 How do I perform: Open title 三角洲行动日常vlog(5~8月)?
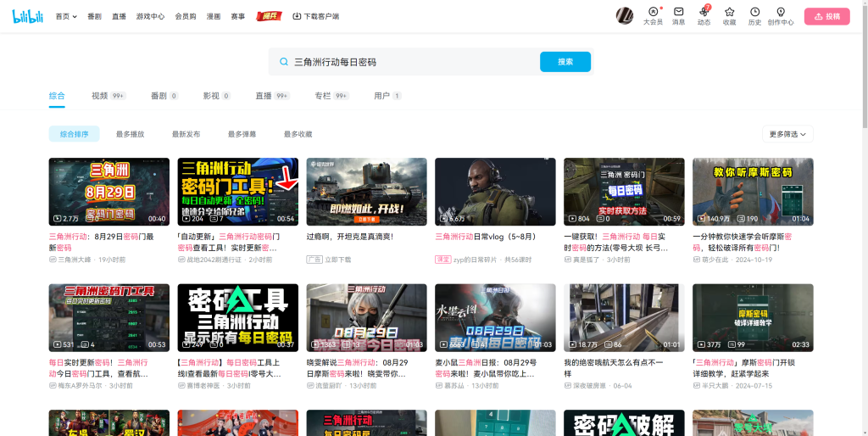point(486,237)
